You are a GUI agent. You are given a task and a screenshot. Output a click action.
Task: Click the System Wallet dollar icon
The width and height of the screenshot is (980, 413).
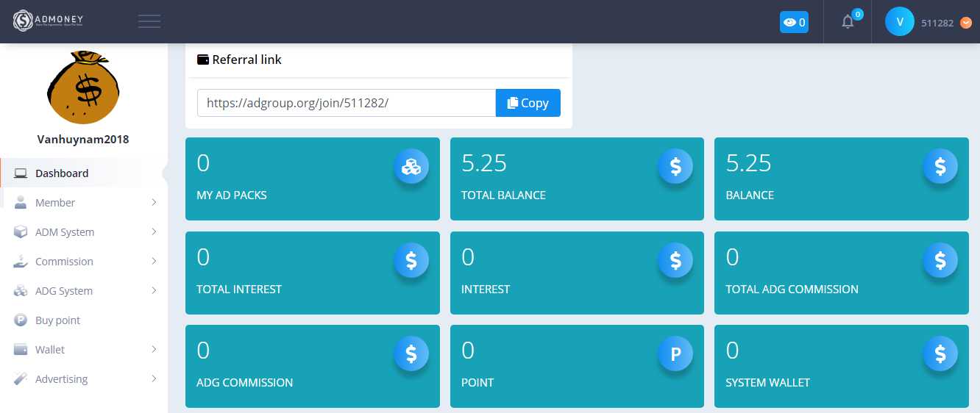tap(940, 354)
